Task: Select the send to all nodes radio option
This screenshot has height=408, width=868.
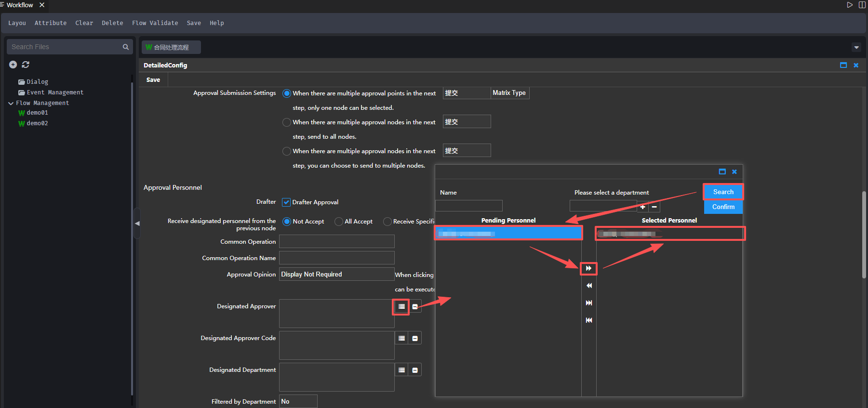Action: (287, 122)
